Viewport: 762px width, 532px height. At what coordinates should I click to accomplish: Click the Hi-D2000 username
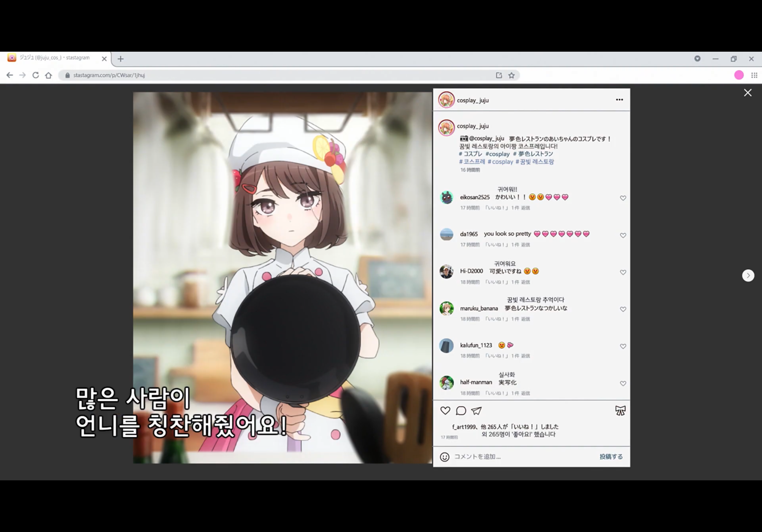tap(471, 271)
